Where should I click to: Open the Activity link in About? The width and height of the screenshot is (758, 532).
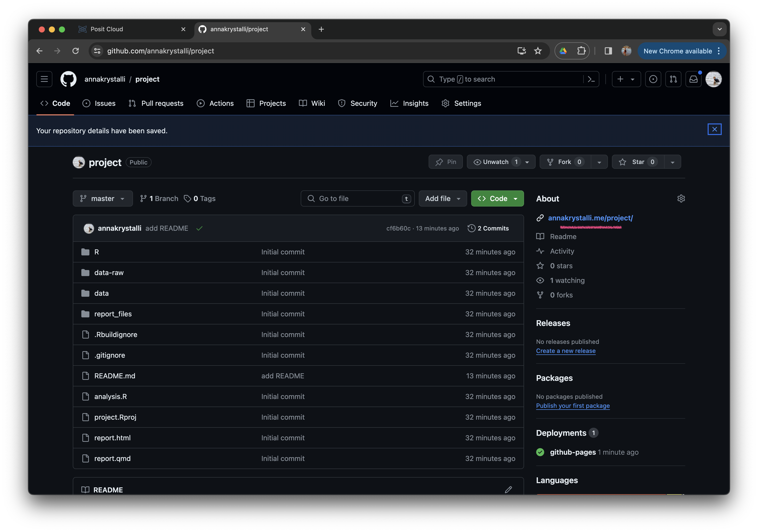pos(562,251)
